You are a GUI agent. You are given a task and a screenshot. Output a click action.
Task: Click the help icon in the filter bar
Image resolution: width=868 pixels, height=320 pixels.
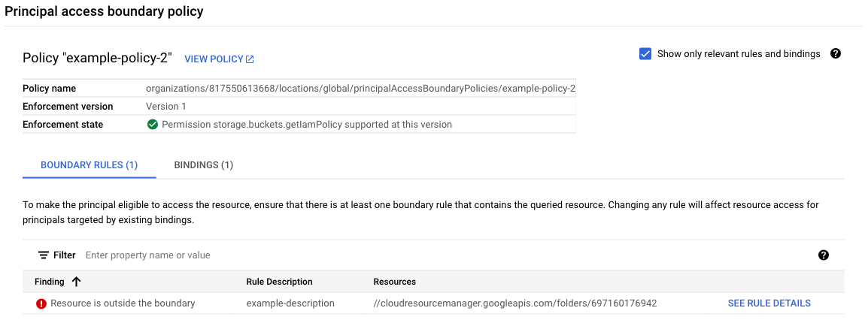(824, 255)
